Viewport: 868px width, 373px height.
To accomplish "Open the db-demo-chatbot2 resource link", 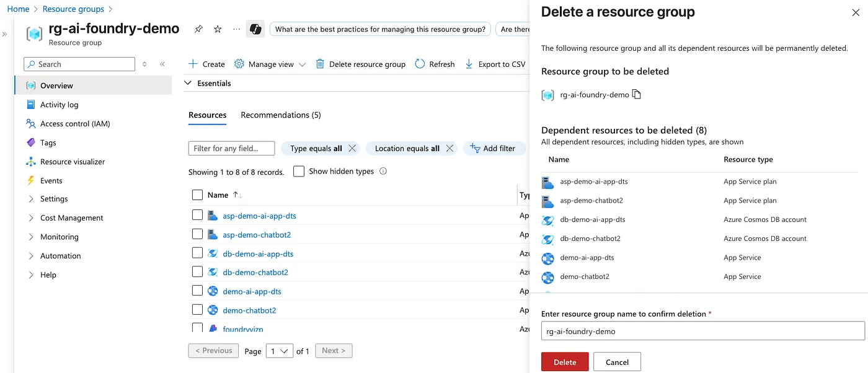I will coord(255,273).
